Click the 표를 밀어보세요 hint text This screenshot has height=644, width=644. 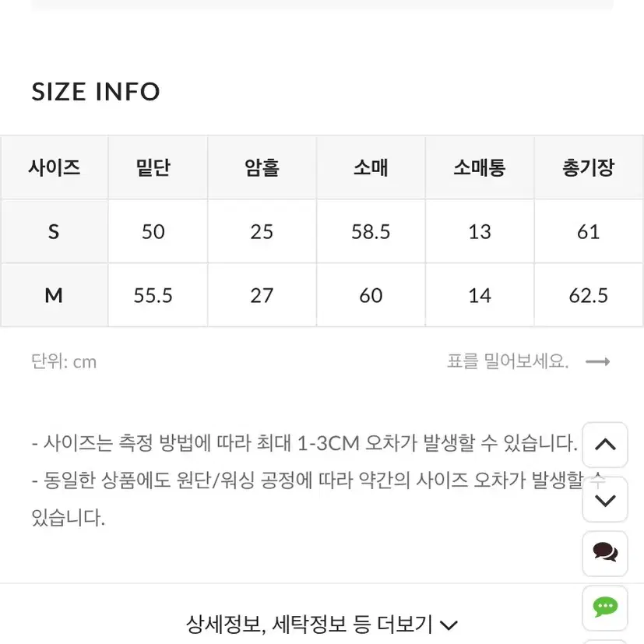(x=508, y=361)
